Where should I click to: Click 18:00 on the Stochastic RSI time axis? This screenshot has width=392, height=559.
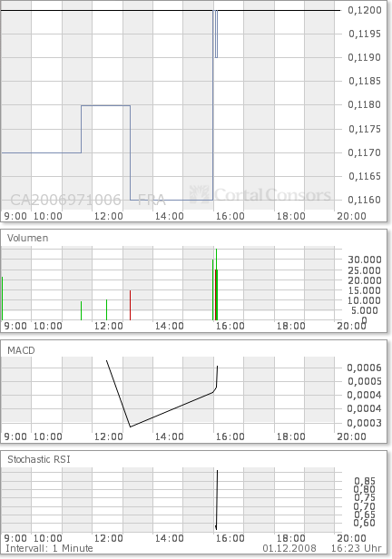290,539
